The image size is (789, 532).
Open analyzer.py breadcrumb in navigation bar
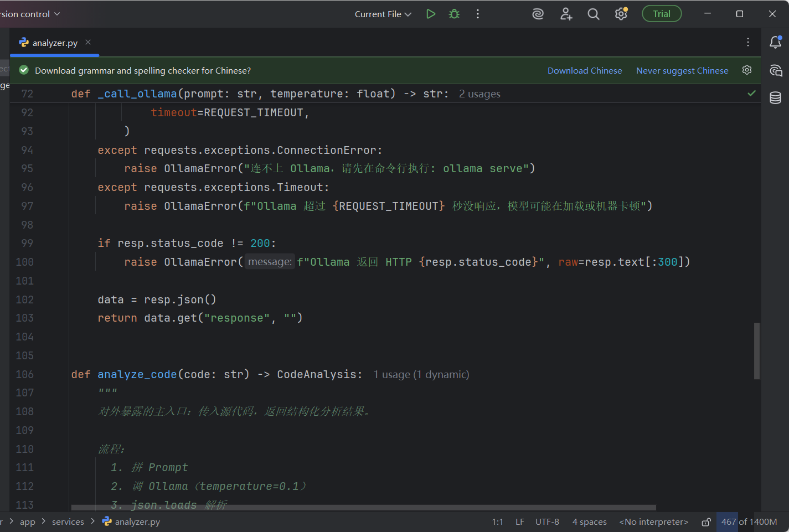coord(131,521)
